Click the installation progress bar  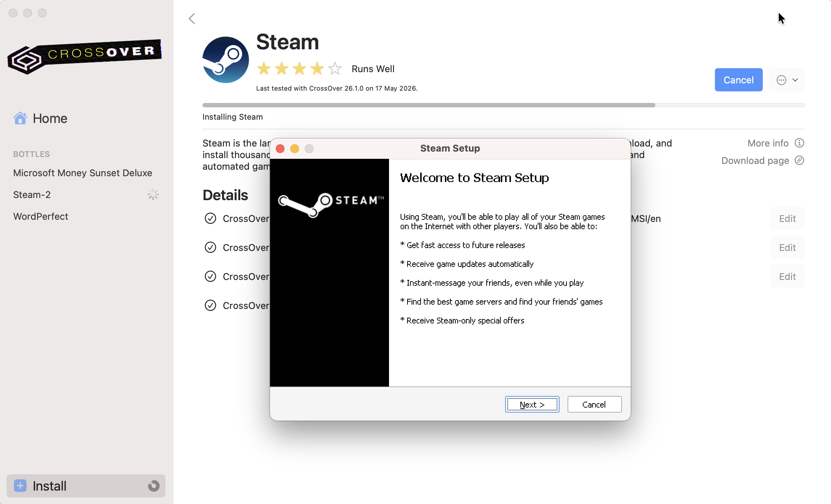[x=503, y=105]
